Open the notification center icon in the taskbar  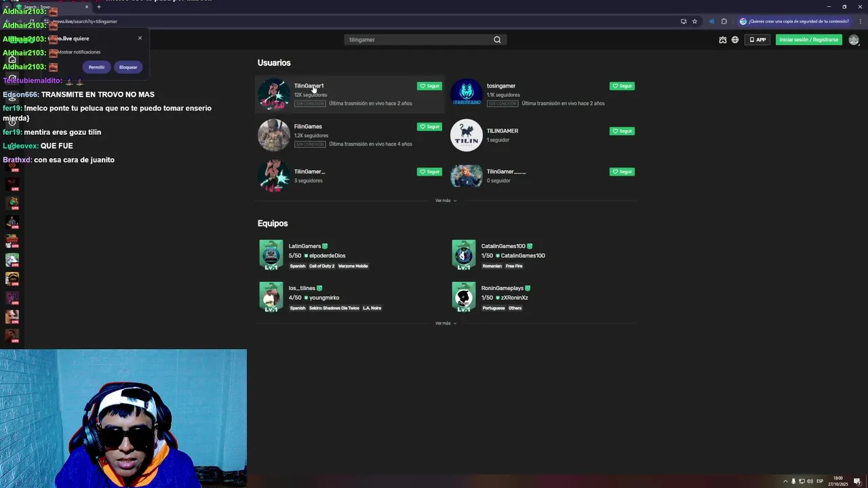tap(857, 481)
